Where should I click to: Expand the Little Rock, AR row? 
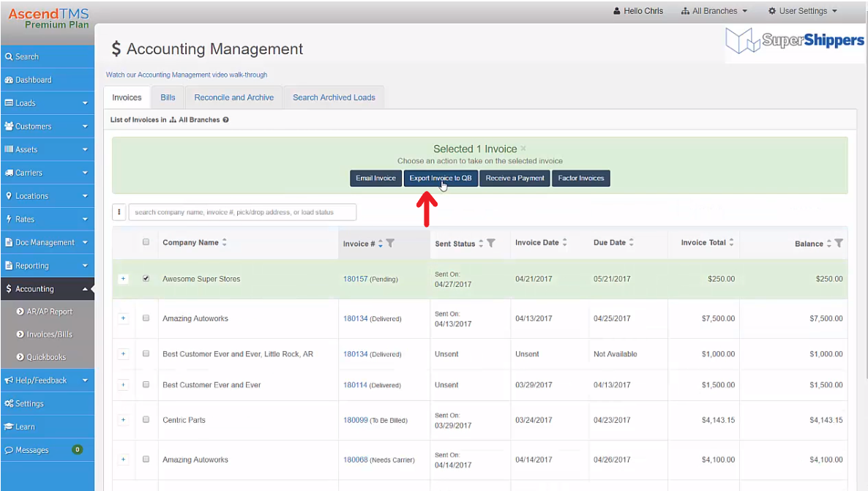[x=124, y=353]
